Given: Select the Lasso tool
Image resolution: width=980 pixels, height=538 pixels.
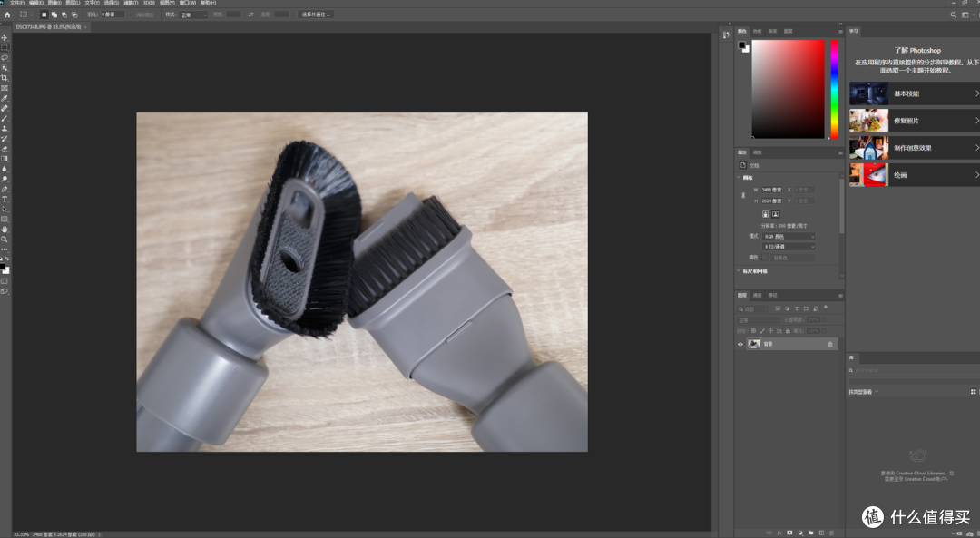Looking at the screenshot, I should pyautogui.click(x=5, y=57).
